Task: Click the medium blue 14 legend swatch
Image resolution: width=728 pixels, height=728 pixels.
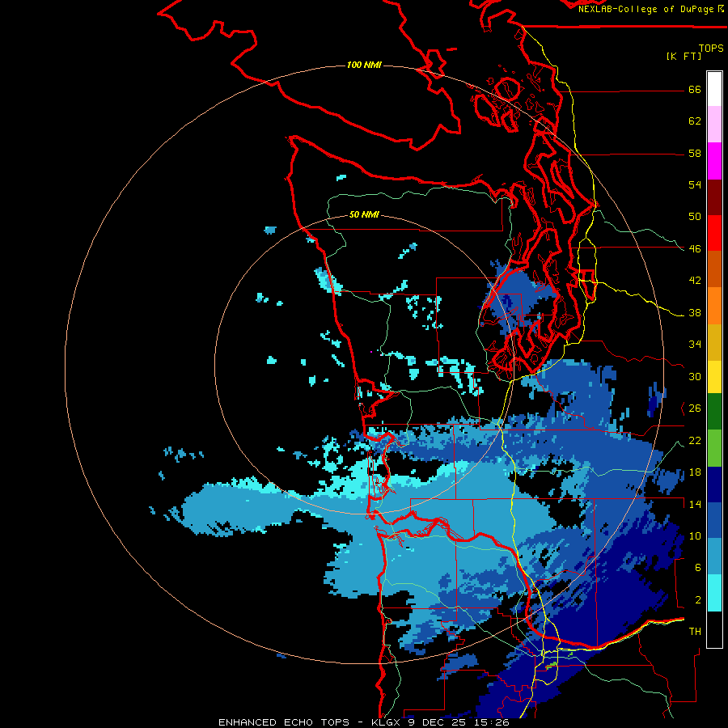Action: pyautogui.click(x=714, y=520)
